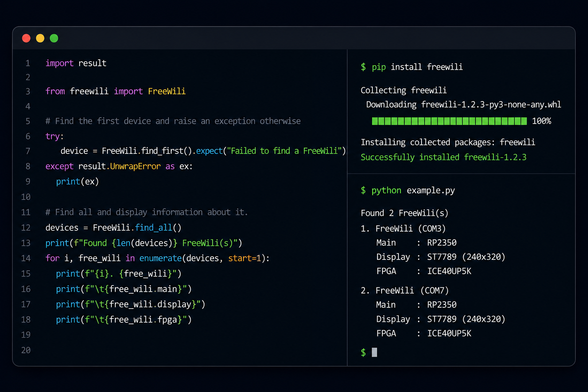588x392 pixels.
Task: Click the yellow minimize window dot
Action: (x=40, y=38)
